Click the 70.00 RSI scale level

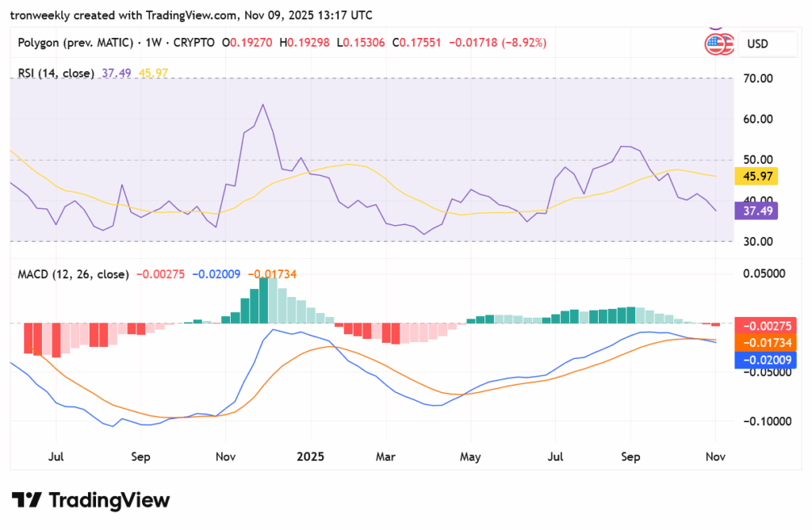click(758, 78)
